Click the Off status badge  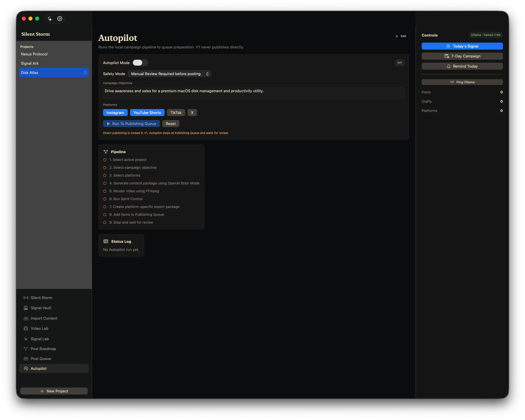(x=400, y=63)
